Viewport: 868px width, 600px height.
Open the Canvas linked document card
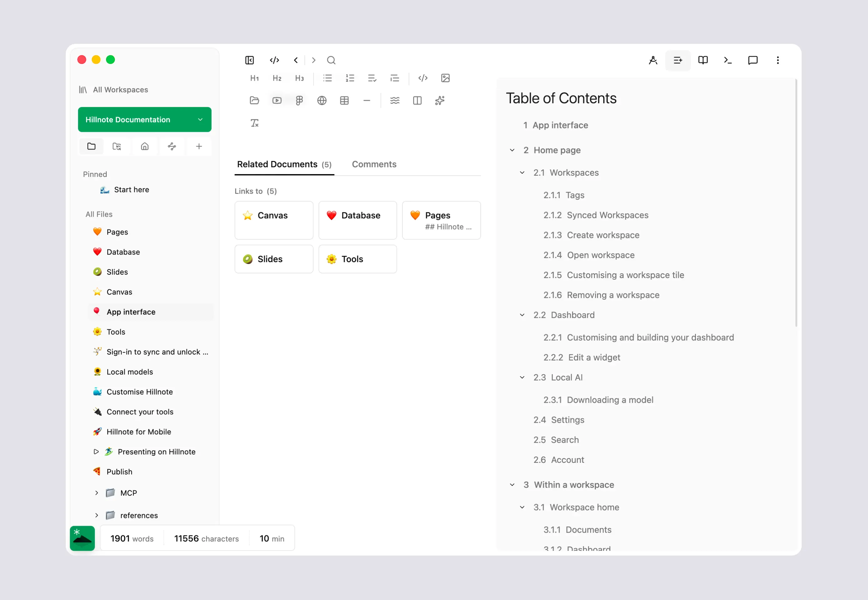click(274, 220)
